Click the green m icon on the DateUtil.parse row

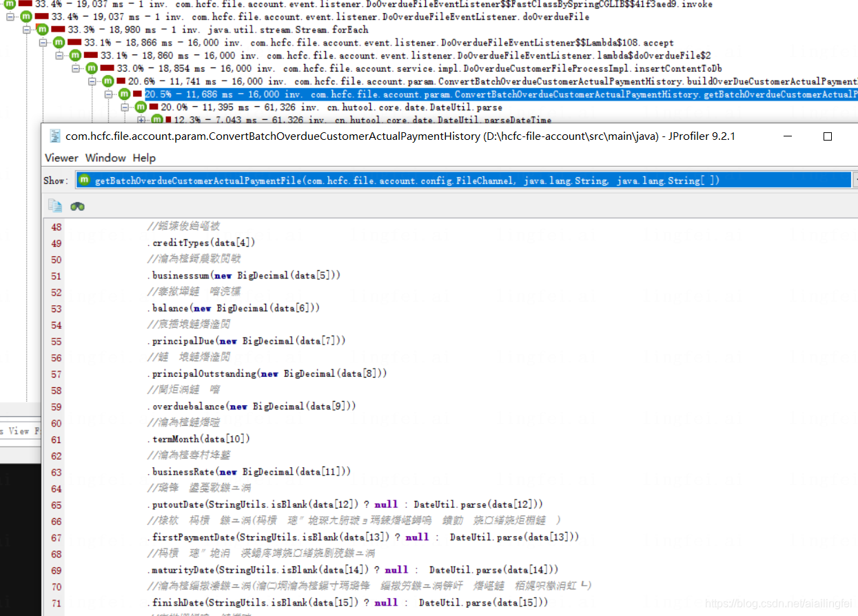click(x=139, y=107)
